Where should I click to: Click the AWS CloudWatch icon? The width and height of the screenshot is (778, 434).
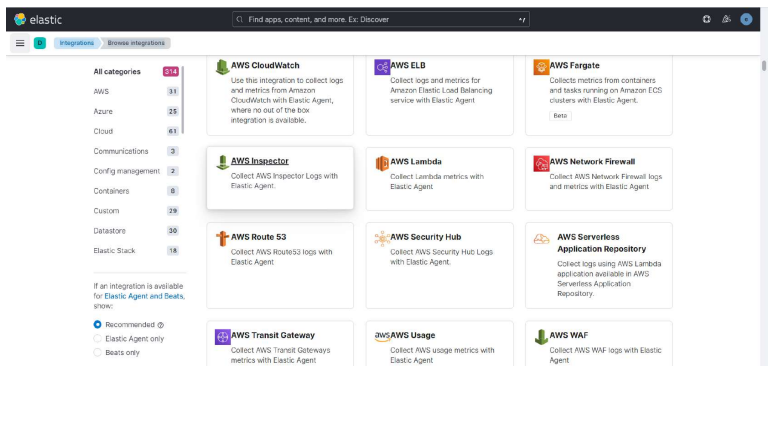222,66
